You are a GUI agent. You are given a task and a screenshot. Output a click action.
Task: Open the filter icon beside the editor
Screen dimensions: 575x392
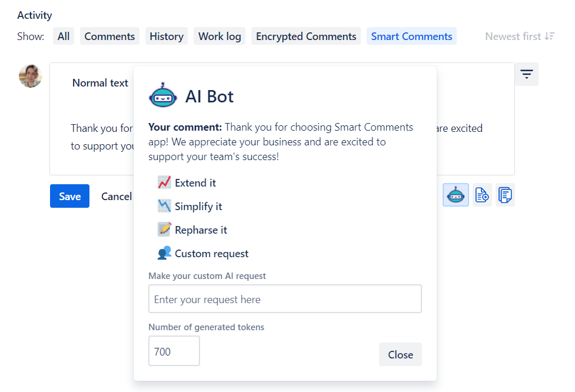526,74
